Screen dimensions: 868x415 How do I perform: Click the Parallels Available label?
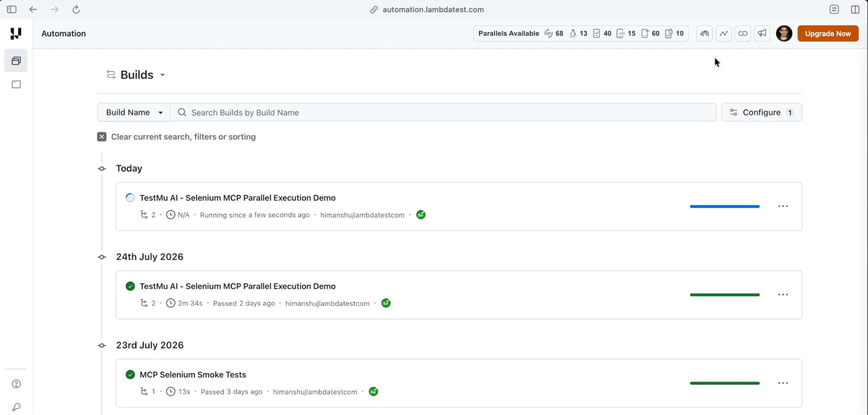click(508, 33)
